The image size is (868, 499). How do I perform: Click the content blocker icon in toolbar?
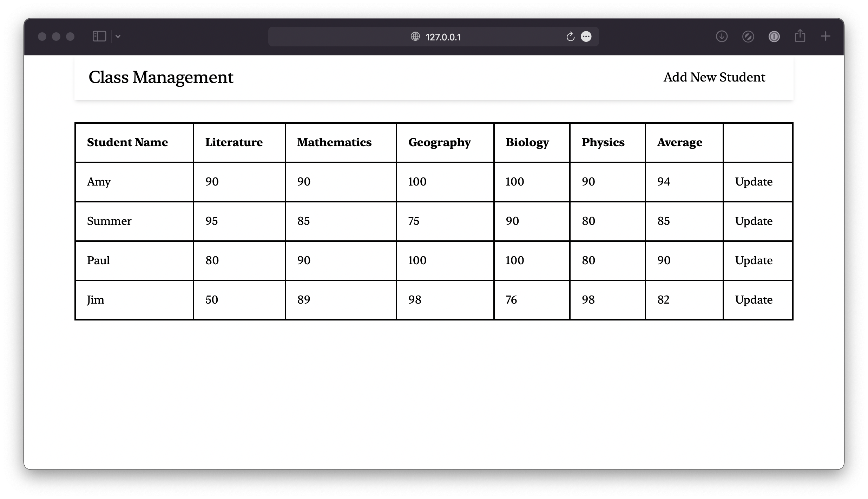click(x=748, y=37)
